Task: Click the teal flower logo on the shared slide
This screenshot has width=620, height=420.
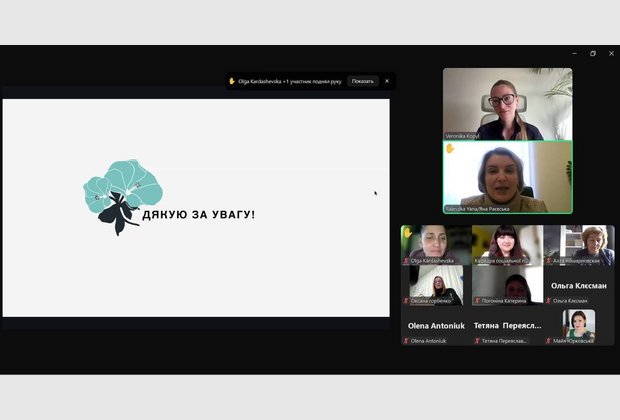Action: [123, 197]
